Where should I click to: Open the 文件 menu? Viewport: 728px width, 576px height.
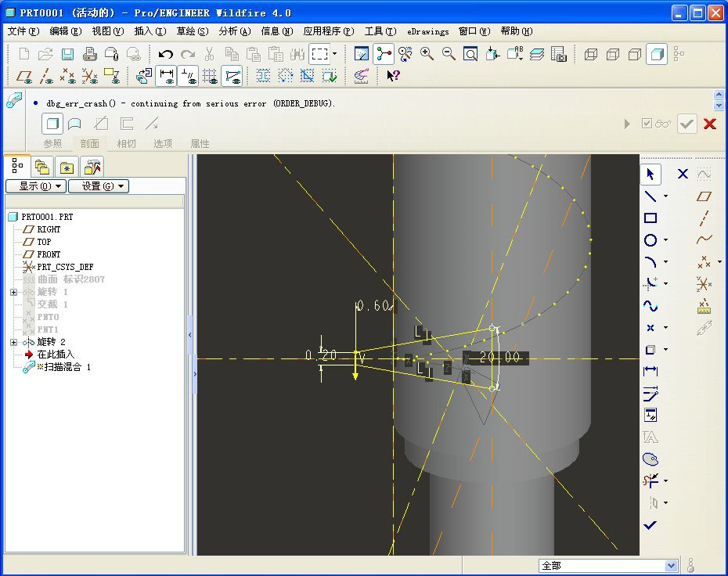point(23,31)
